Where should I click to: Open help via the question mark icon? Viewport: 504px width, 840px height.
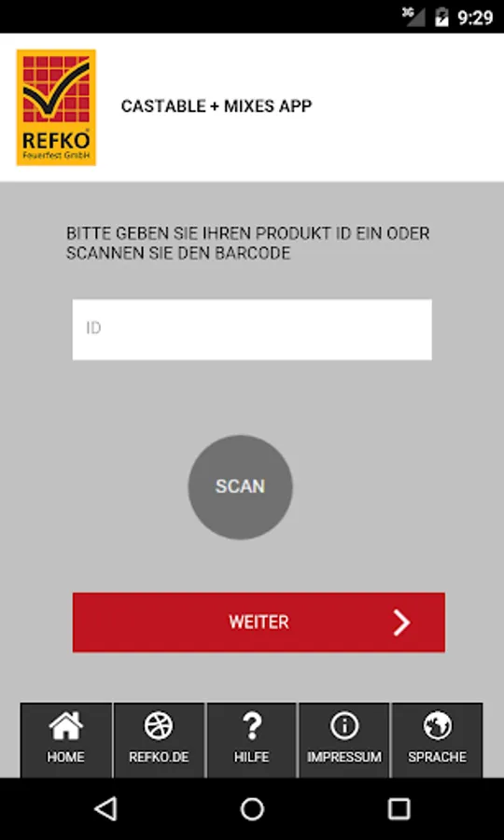point(252,726)
